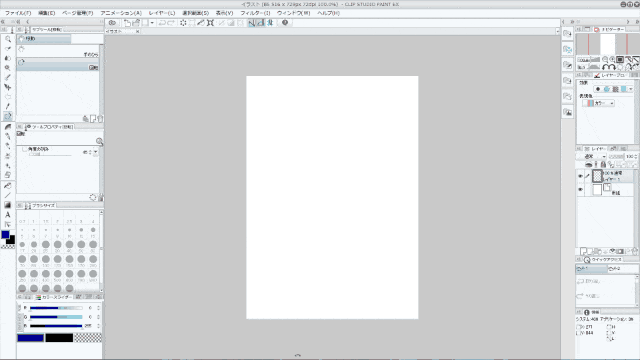Adjust the R color value stepper
This screenshot has width=640, height=360.
click(x=98, y=308)
